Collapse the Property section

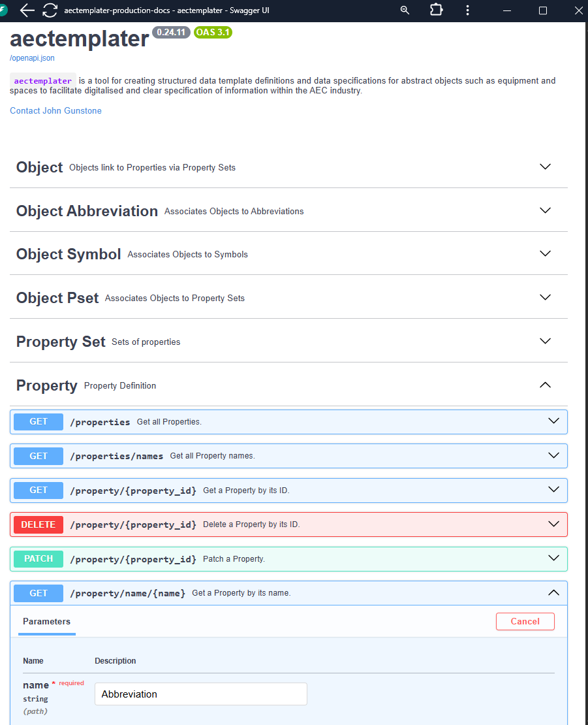pyautogui.click(x=546, y=385)
